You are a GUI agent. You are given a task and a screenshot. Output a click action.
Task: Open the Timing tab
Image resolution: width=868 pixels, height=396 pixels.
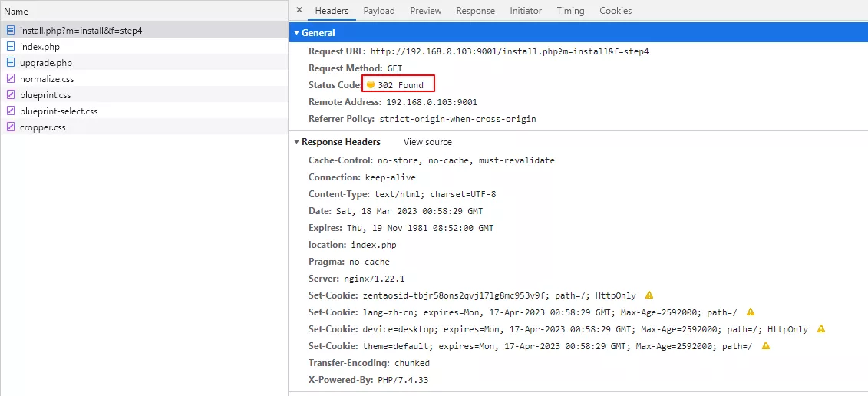point(570,11)
